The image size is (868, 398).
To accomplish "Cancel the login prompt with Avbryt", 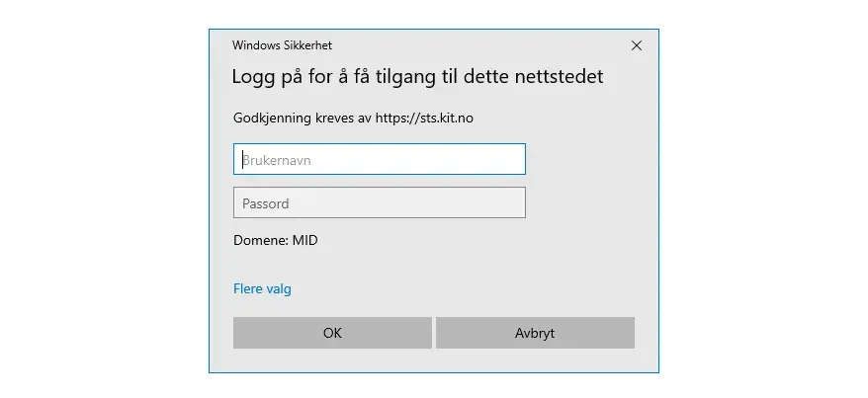I will click(535, 333).
